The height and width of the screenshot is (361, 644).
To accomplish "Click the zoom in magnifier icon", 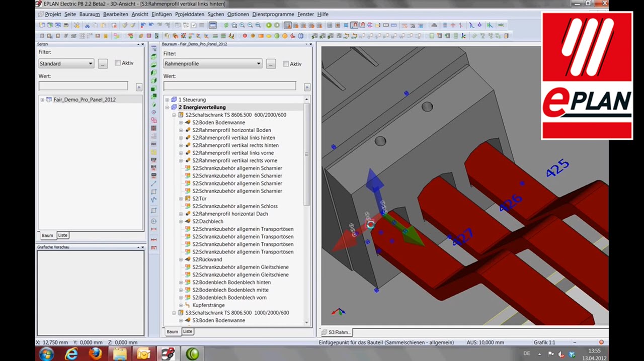I will pos(242,25).
